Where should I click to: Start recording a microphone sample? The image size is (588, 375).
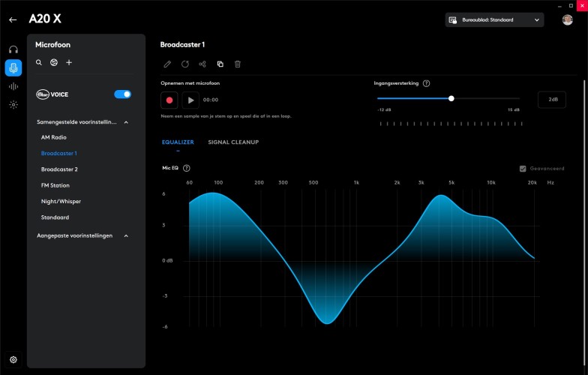click(x=169, y=100)
